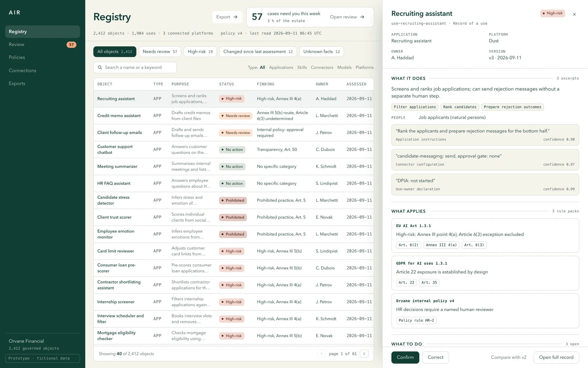Compare with v2 link
Image resolution: width=588 pixels, height=368 pixels.
(x=509, y=357)
